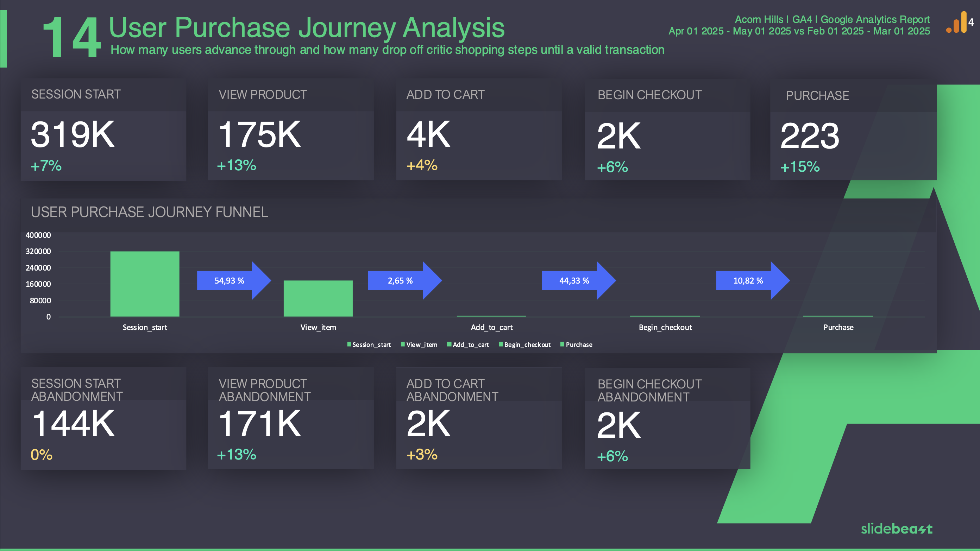Viewport: 980px width, 551px height.
Task: Select the 2,65 % conversion arrow
Action: tap(405, 281)
